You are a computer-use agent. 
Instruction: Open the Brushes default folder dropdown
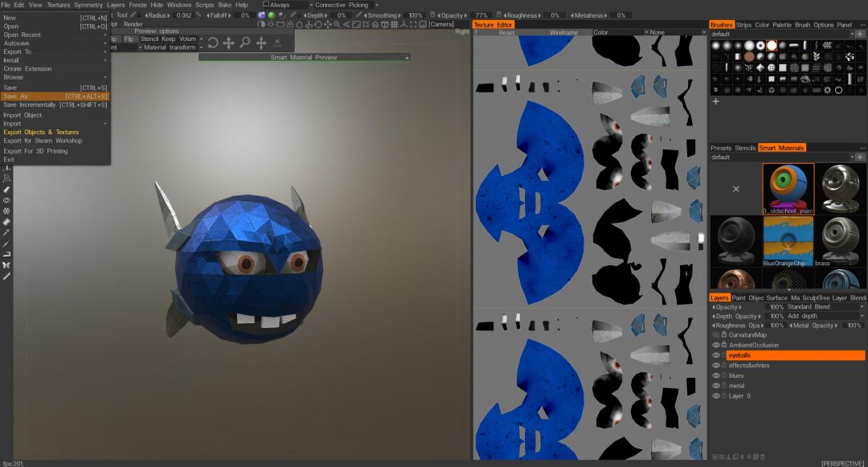tap(782, 34)
